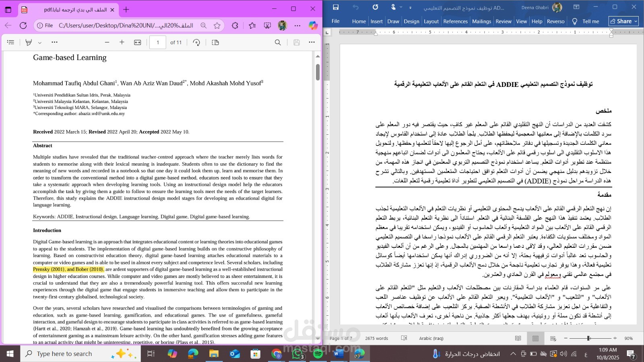Toggle Touch/Mouse mode in Word
Viewport: 644px width, 362px height.
point(393,7)
